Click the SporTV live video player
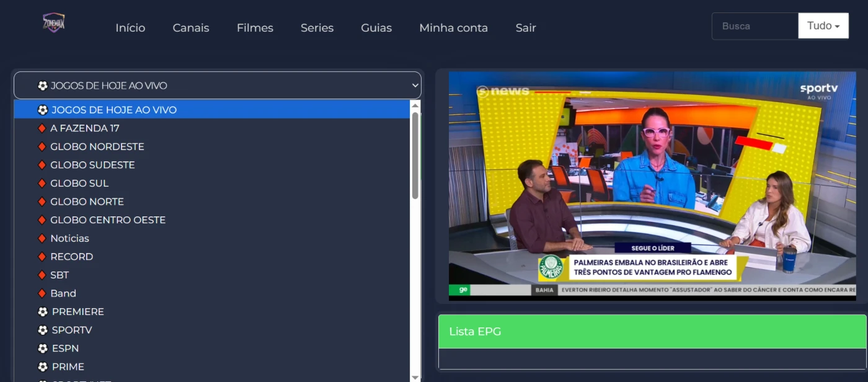This screenshot has height=382, width=868. (652, 186)
